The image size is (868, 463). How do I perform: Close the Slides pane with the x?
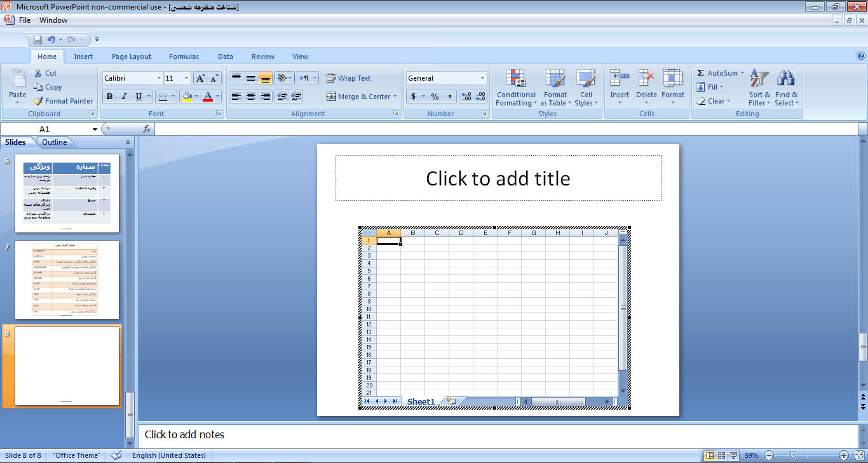tap(128, 142)
